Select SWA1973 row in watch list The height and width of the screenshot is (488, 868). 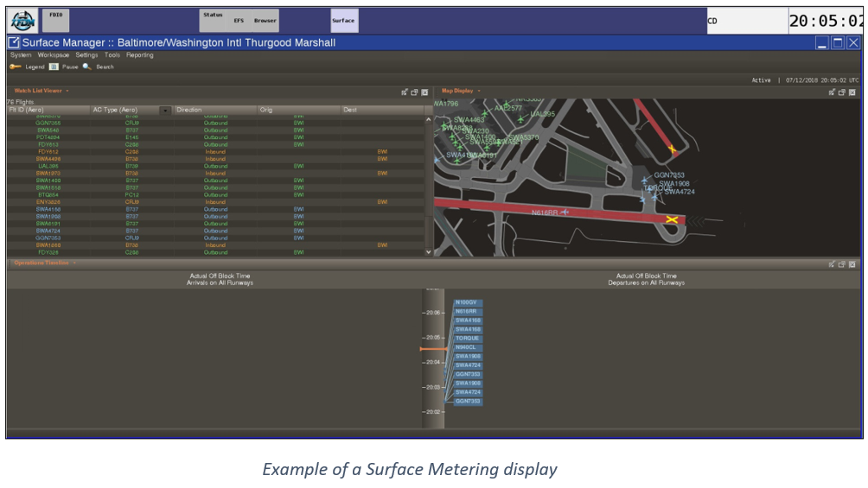215,174
